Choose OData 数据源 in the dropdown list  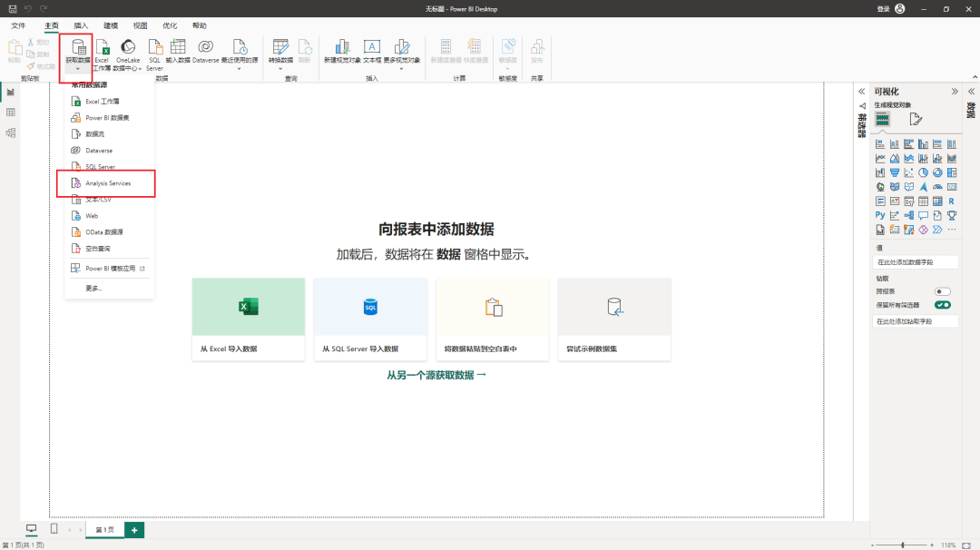tap(110, 231)
